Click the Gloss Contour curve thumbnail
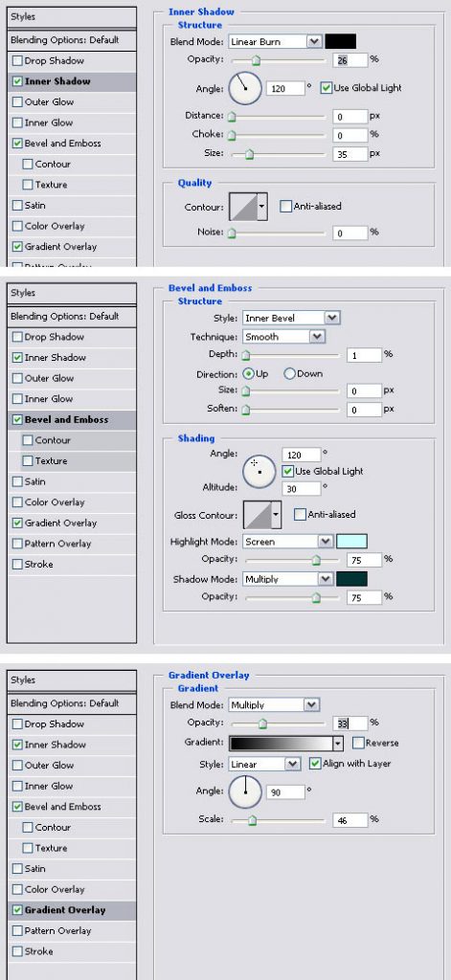Screen dimensions: 451x980 pos(257,514)
